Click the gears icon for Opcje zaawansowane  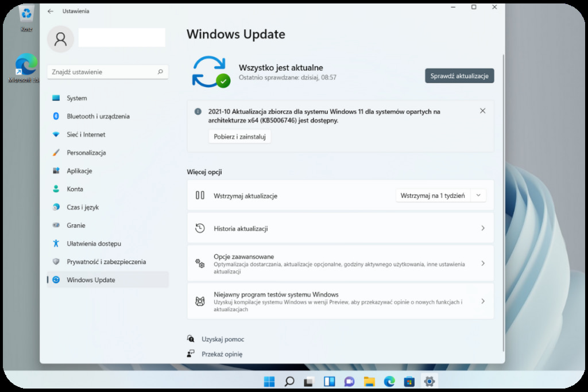(200, 263)
